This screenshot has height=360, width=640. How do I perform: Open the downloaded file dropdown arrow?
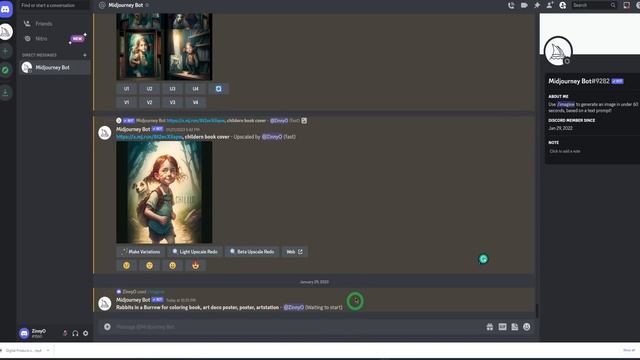(x=48, y=350)
